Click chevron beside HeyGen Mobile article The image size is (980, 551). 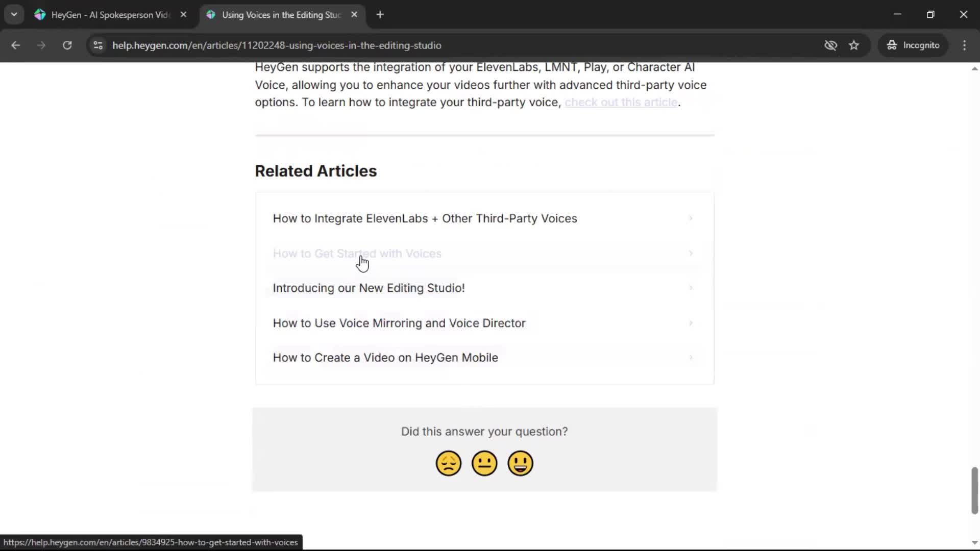click(x=691, y=358)
